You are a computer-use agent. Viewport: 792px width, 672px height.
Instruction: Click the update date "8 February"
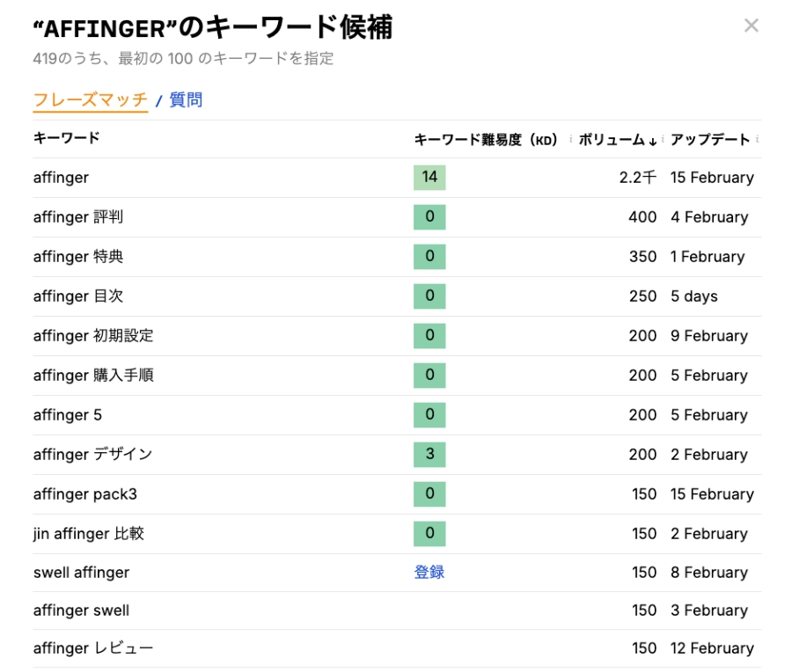tap(709, 573)
